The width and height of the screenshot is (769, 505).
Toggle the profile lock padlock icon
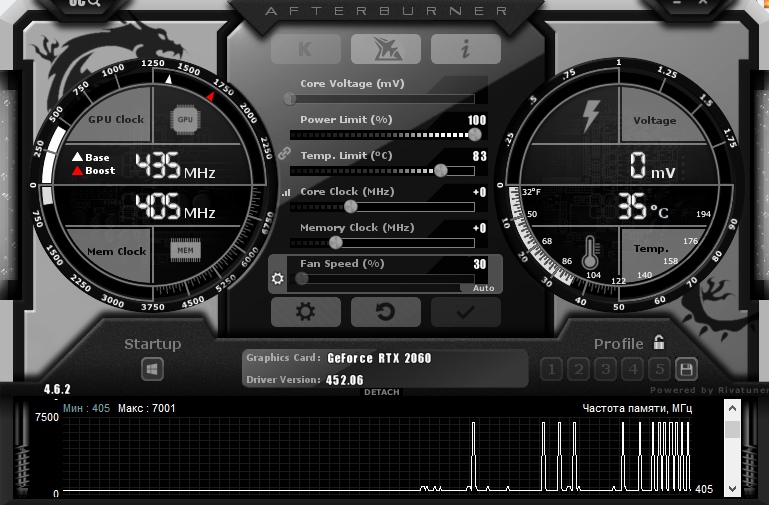point(659,342)
